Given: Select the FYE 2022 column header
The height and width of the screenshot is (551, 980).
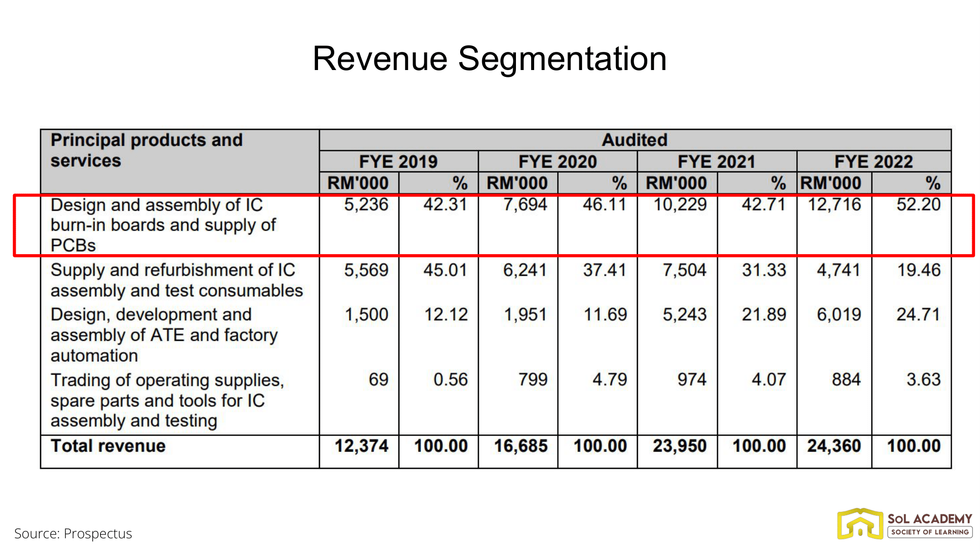Looking at the screenshot, I should [874, 162].
